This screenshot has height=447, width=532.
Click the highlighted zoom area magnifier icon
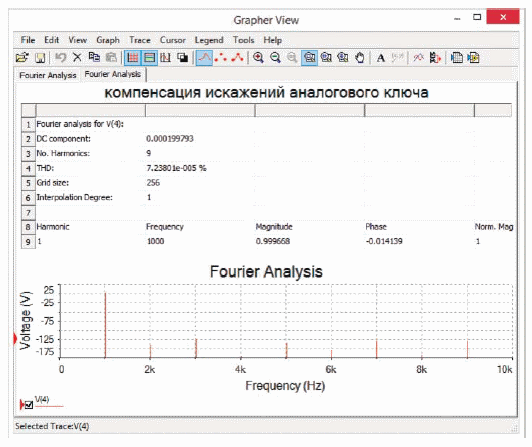click(309, 57)
